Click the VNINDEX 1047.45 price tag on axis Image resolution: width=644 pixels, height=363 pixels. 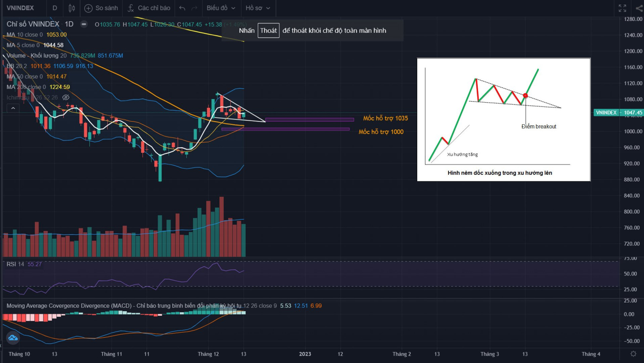point(618,112)
